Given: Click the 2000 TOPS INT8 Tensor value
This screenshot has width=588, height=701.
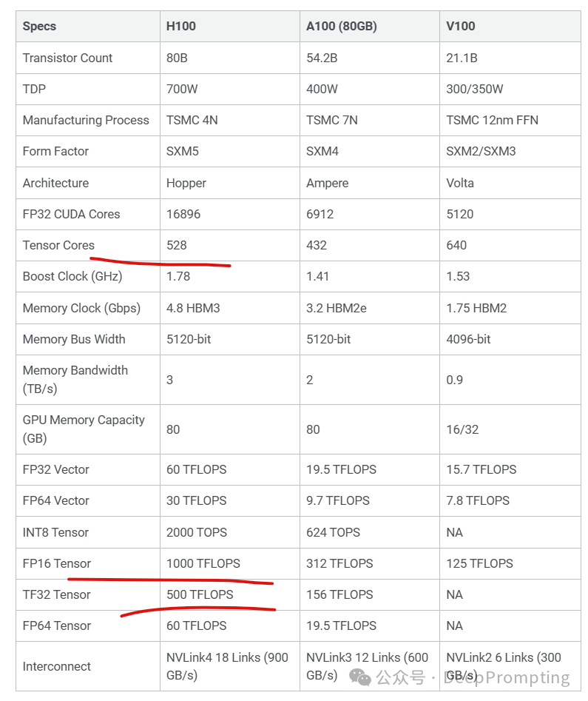Looking at the screenshot, I should 197,532.
